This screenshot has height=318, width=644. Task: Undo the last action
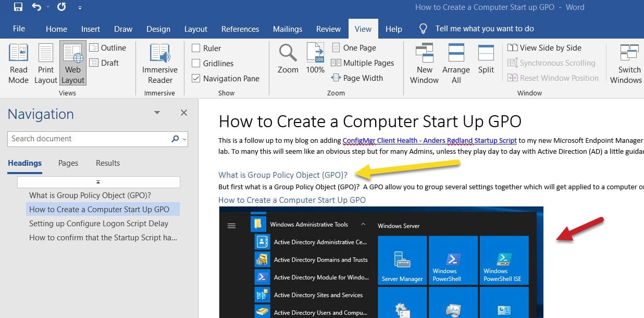click(36, 7)
